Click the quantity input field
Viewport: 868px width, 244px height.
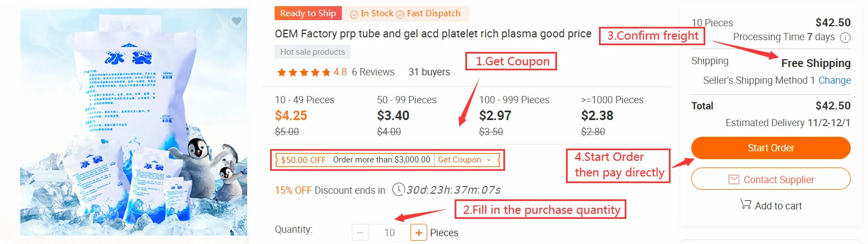coord(389,232)
